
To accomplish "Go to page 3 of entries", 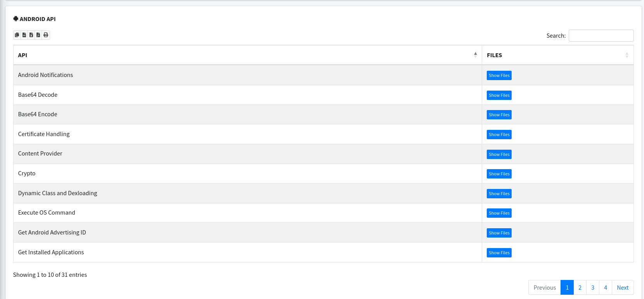I will 593,288.
